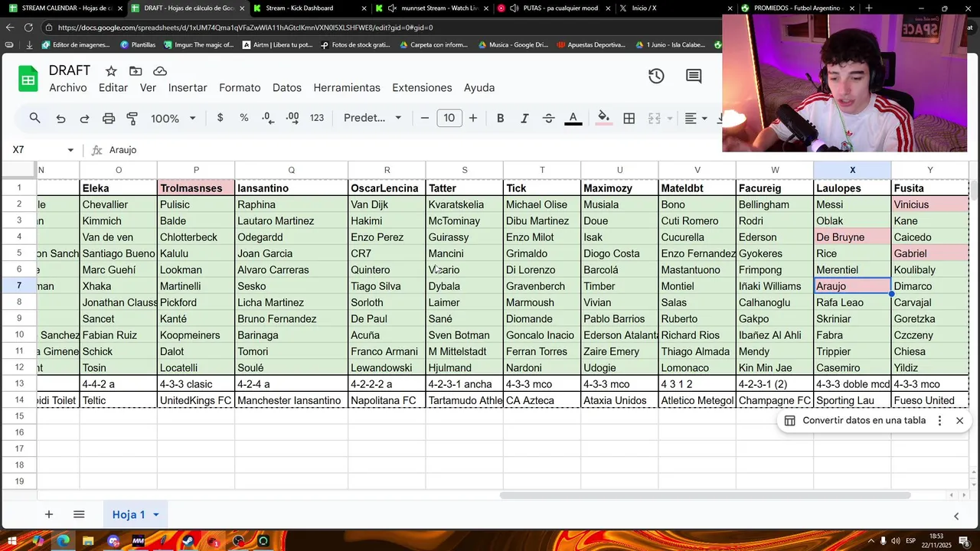This screenshot has height=551, width=980.
Task: Open the Ayuda menu
Action: (x=479, y=88)
